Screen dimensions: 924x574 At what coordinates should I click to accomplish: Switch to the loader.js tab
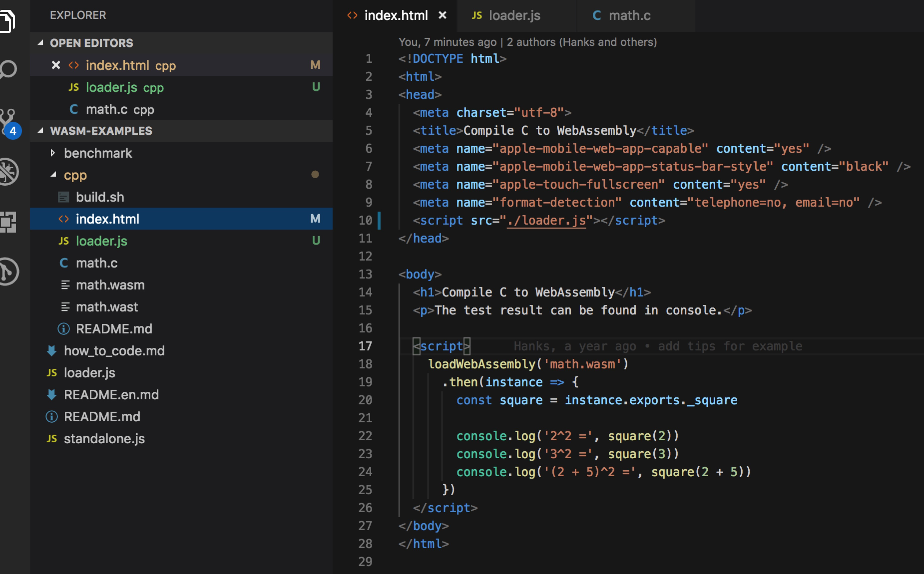(514, 16)
